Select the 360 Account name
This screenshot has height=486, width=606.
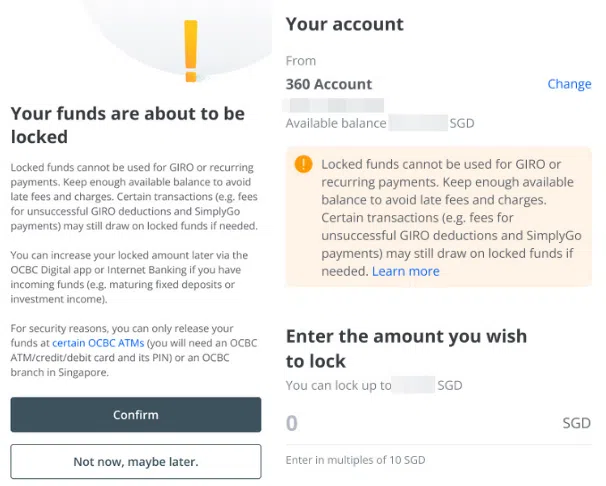329,84
